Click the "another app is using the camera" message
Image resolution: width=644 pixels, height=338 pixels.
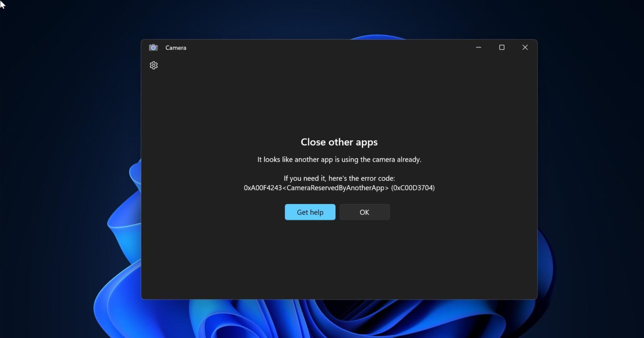(x=339, y=159)
